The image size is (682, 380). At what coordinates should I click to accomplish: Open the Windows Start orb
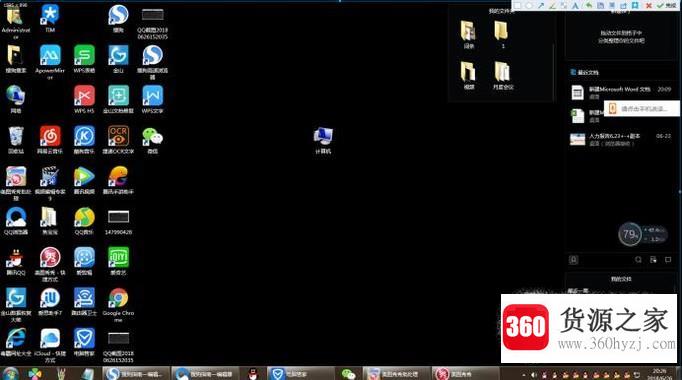tap(10, 373)
